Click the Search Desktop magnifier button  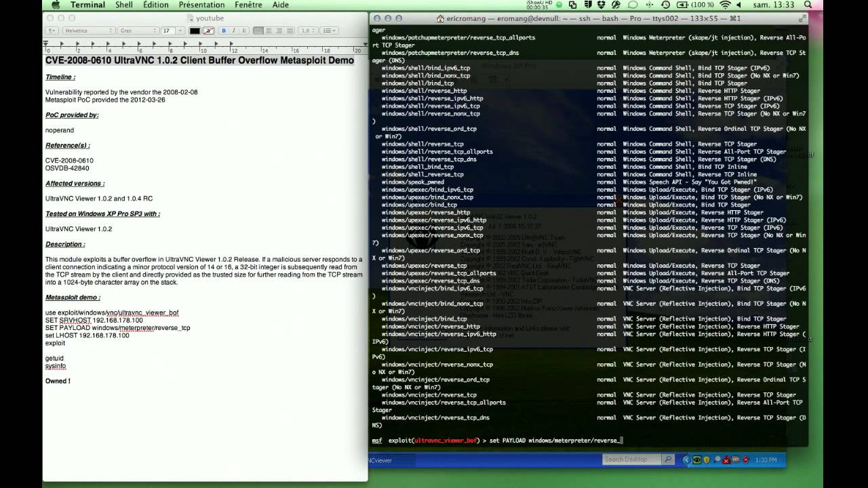(668, 460)
